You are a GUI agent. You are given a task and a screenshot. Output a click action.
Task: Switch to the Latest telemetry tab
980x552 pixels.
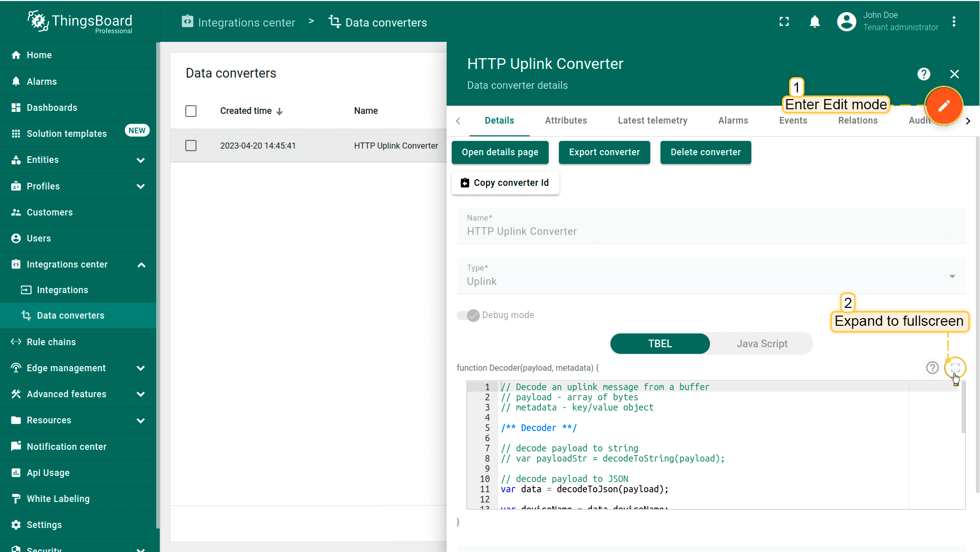click(652, 121)
